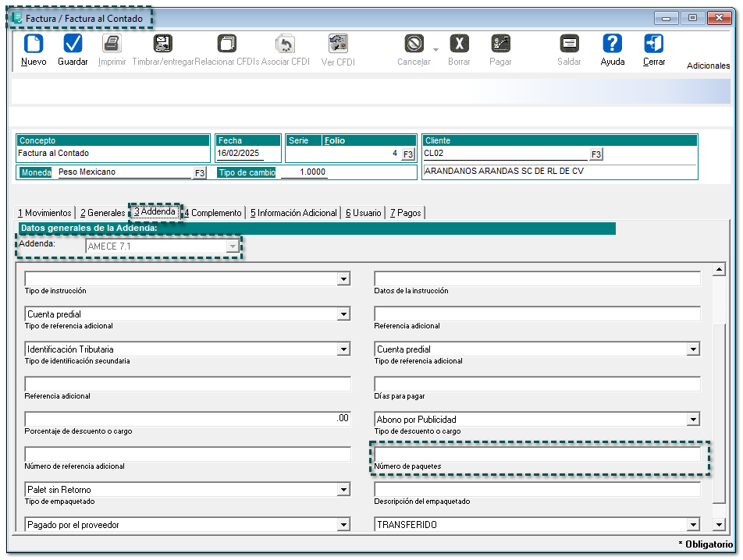This screenshot has width=743, height=560.
Task: Open Ayuda help icon
Action: click(613, 44)
